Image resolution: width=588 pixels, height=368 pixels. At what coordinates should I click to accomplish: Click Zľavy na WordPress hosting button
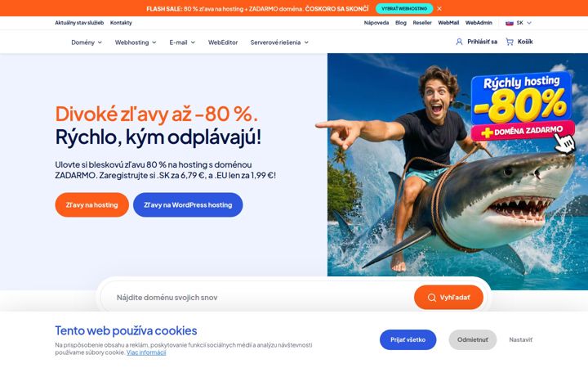(188, 204)
